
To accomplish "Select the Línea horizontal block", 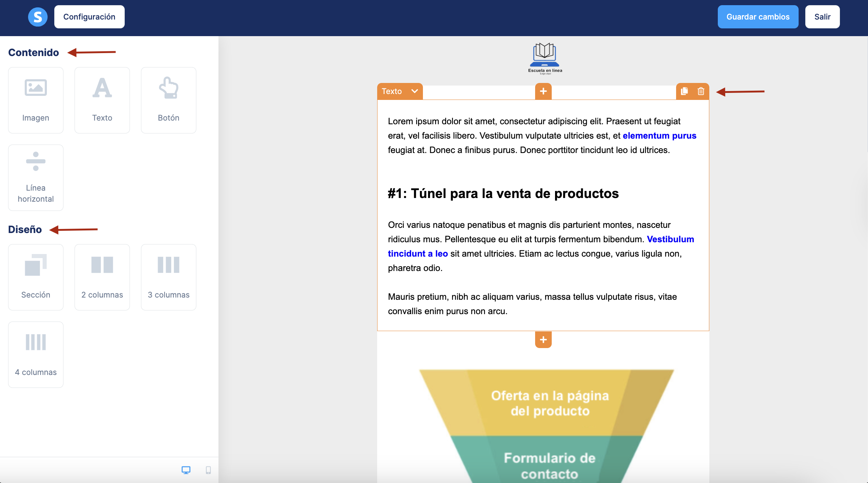I will pos(36,178).
